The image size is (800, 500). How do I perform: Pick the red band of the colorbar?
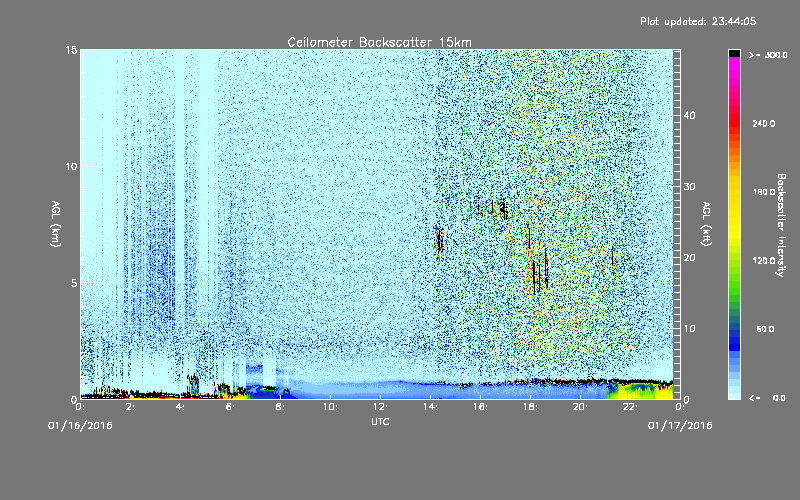(734, 124)
